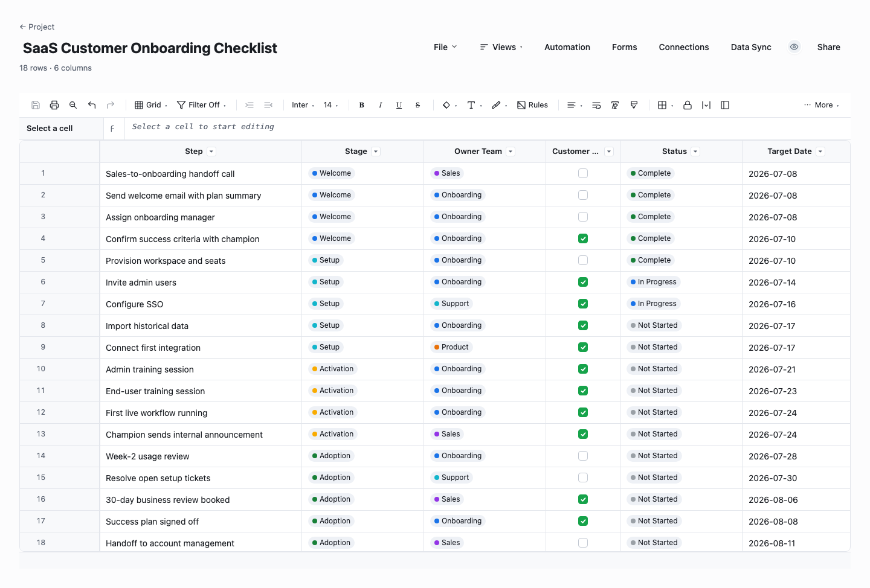Image resolution: width=870 pixels, height=588 pixels.
Task: Uncheck Customer box for Configure SSO row
Action: (x=583, y=304)
